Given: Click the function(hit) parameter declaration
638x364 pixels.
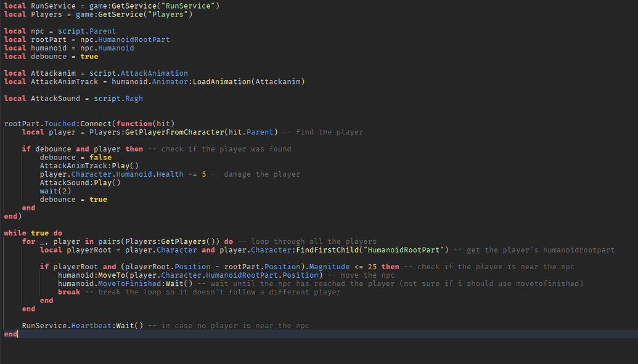Looking at the screenshot, I should pyautogui.click(x=145, y=124).
